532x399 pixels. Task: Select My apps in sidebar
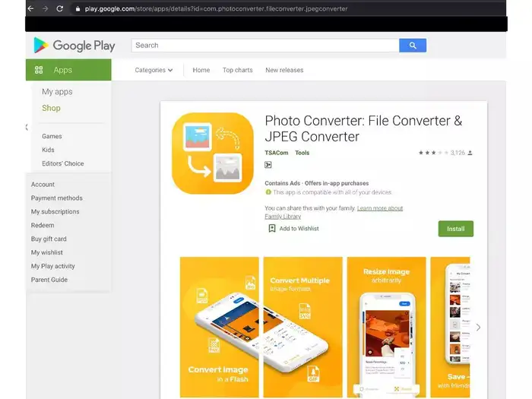[x=57, y=92]
